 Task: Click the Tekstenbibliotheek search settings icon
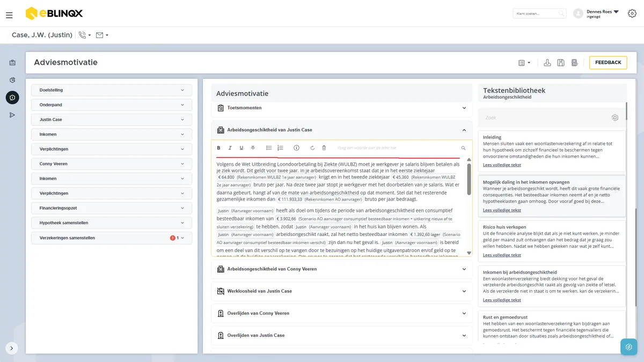click(x=615, y=117)
